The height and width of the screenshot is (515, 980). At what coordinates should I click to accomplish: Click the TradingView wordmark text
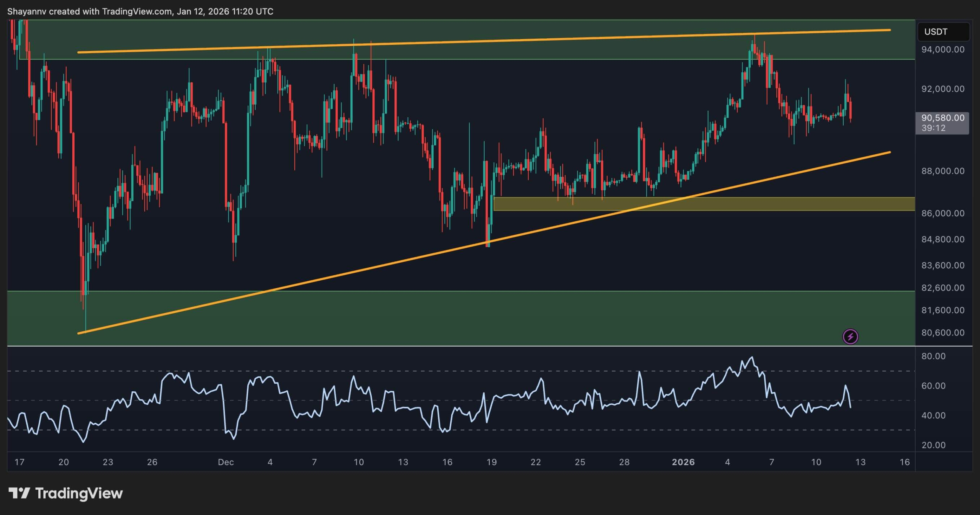79,493
